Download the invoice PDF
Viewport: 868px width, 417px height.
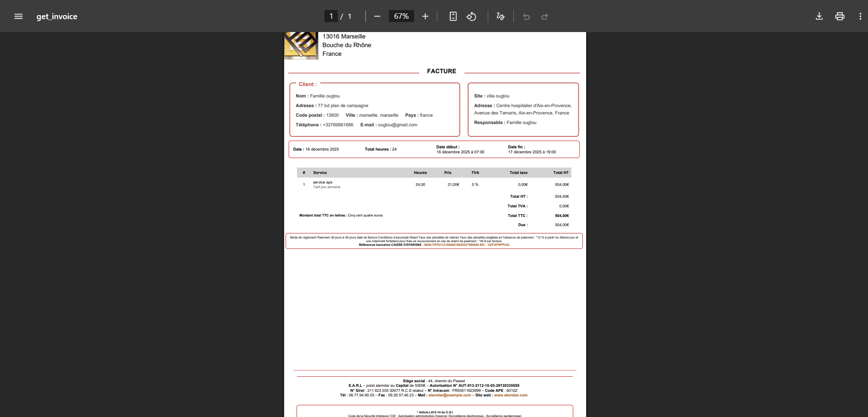tap(819, 16)
